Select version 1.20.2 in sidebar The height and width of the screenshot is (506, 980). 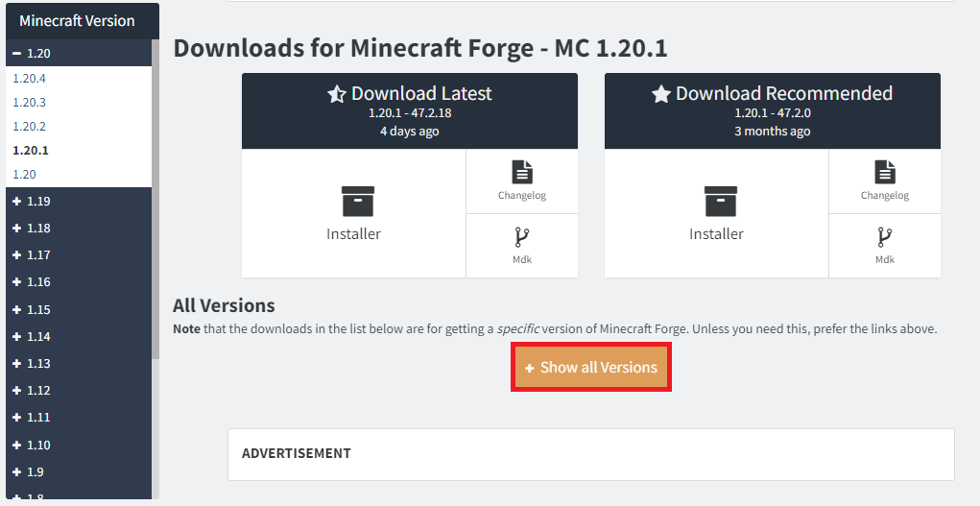point(30,126)
